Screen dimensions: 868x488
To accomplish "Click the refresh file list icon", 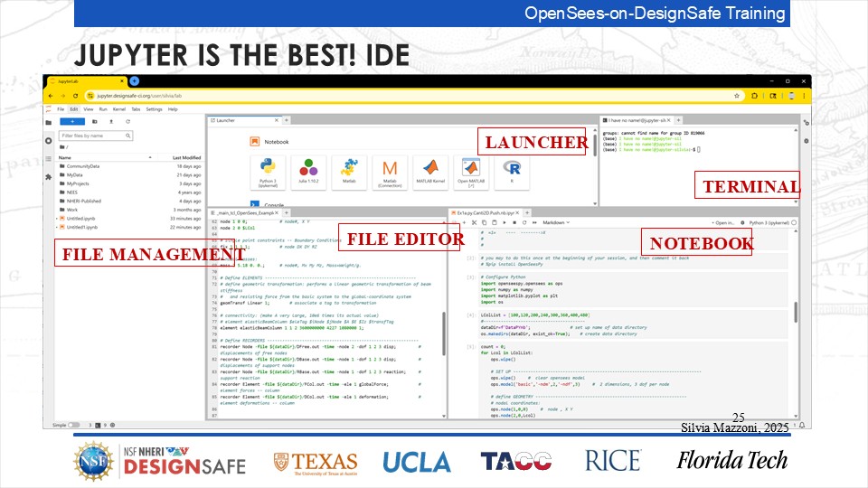I will pyautogui.click(x=128, y=120).
